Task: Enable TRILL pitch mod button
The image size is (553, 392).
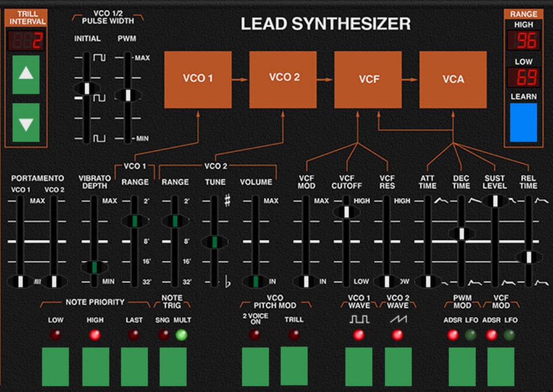Action: [x=294, y=366]
